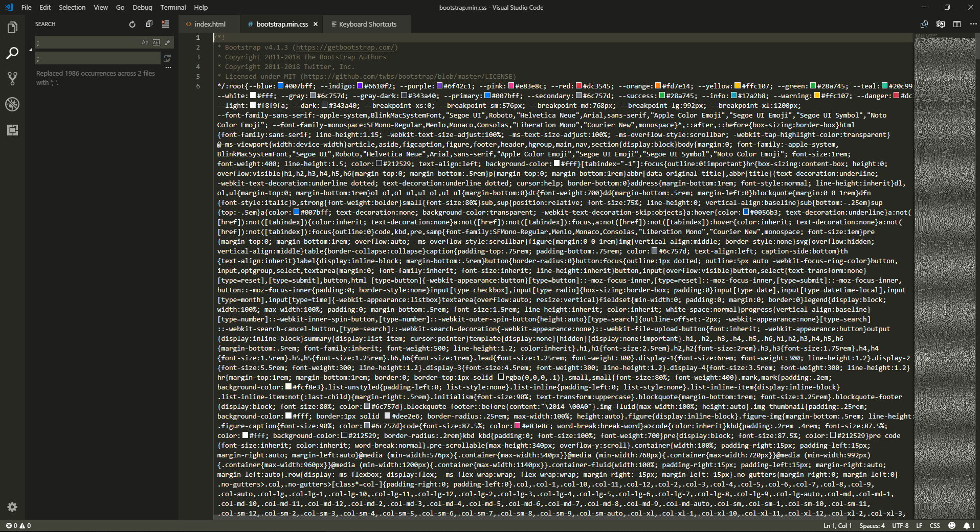The image size is (980, 532).
Task: Open the Terminal menu
Action: [173, 7]
